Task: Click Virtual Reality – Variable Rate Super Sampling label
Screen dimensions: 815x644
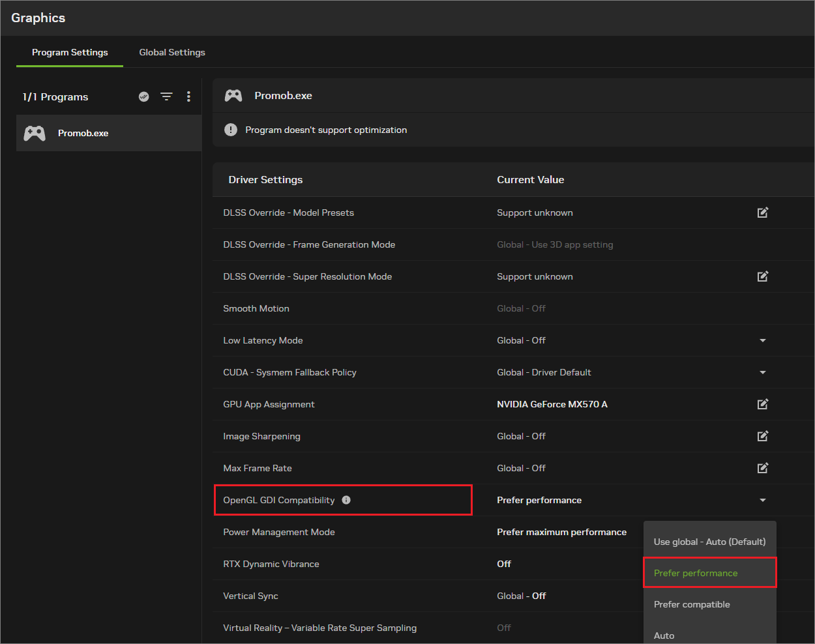Action: (x=319, y=628)
